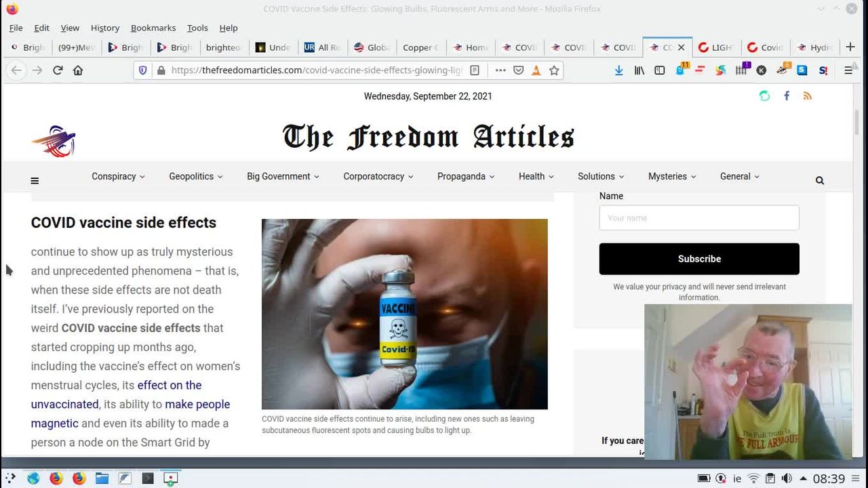Show the sidebars panel
Image resolution: width=868 pixels, height=488 pixels.
tap(659, 70)
